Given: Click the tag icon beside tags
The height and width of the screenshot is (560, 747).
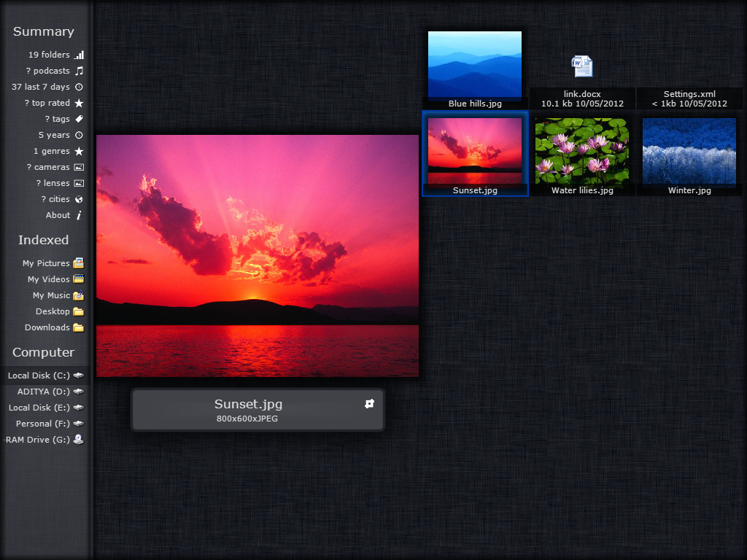Looking at the screenshot, I should coord(79,119).
